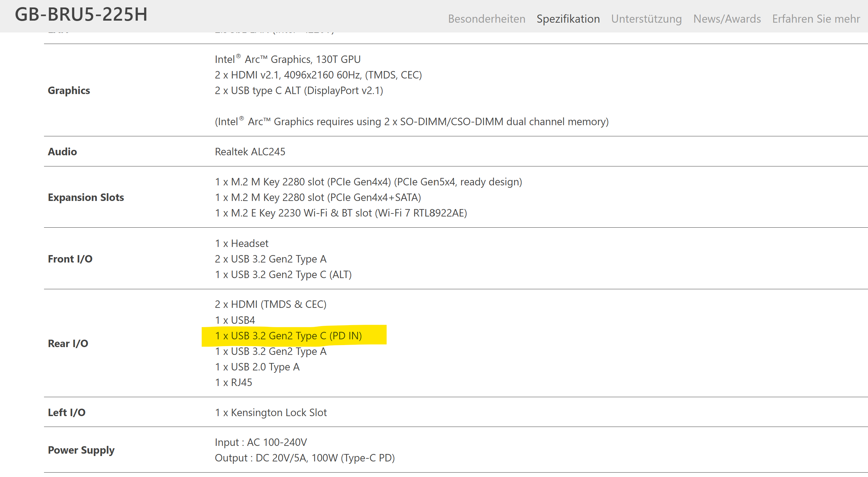
Task: Select the Spezifikation tab
Action: tap(568, 19)
